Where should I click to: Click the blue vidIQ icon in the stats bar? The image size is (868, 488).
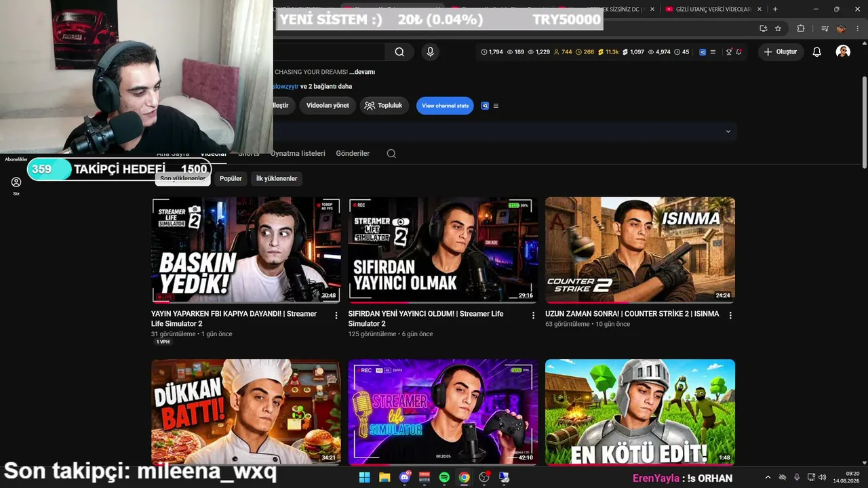pos(703,52)
